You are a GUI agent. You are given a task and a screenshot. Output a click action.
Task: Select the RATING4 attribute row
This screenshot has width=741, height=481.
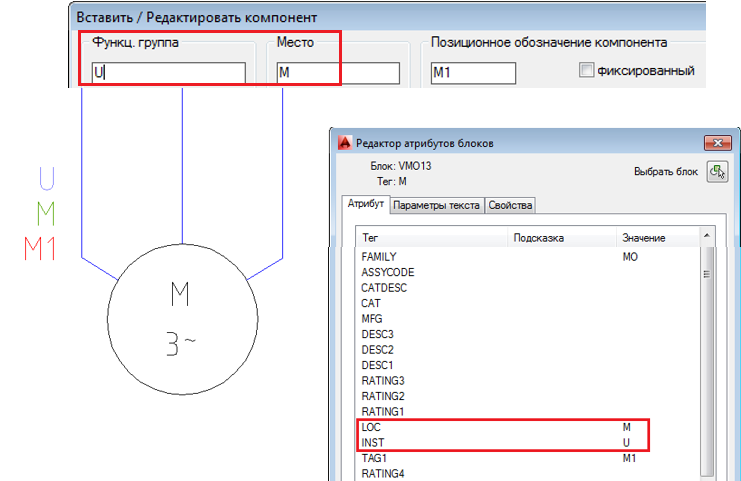pyautogui.click(x=527, y=473)
